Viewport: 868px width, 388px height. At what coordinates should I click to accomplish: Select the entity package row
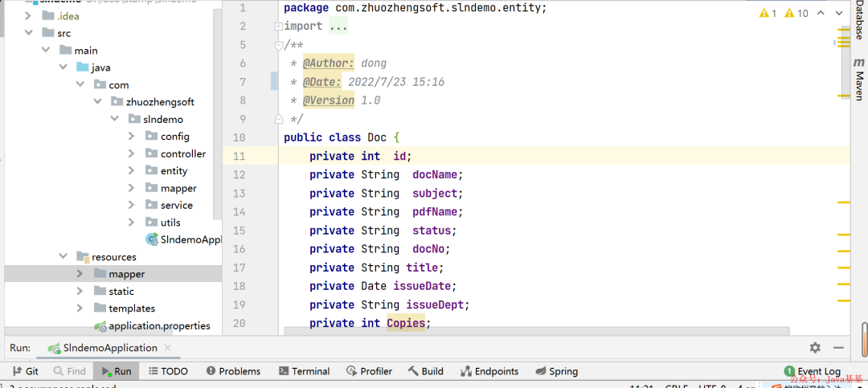coord(113,170)
